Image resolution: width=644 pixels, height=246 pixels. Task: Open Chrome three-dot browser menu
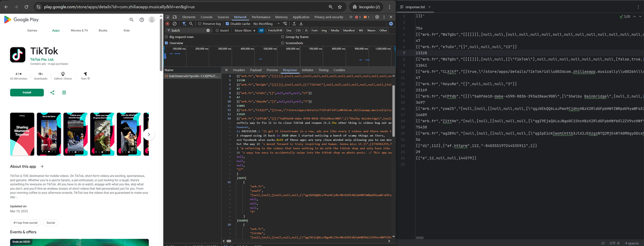click(390, 7)
